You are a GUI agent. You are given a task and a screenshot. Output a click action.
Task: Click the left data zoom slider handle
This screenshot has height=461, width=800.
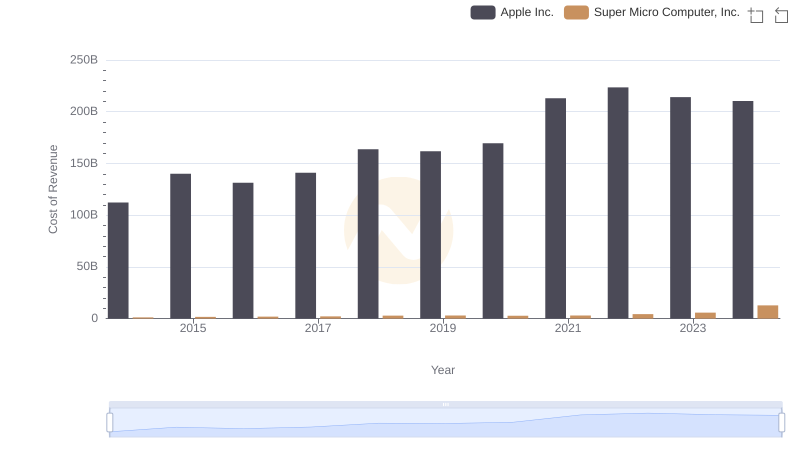click(x=110, y=423)
